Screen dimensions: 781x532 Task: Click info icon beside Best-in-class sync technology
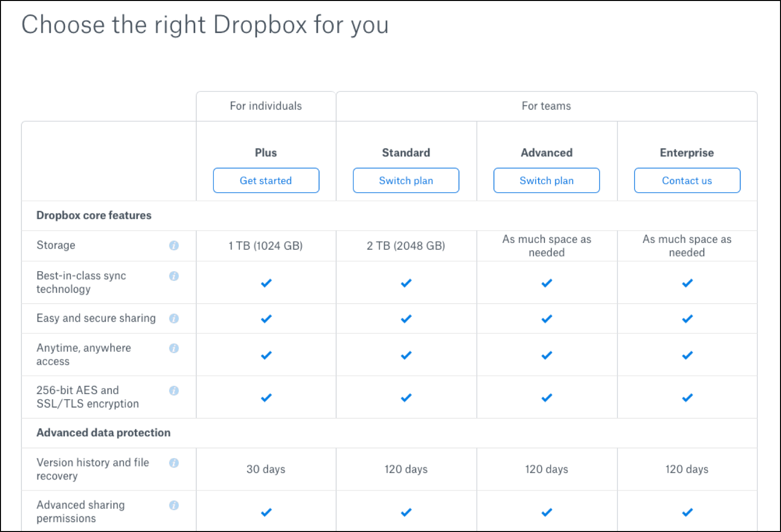174,276
